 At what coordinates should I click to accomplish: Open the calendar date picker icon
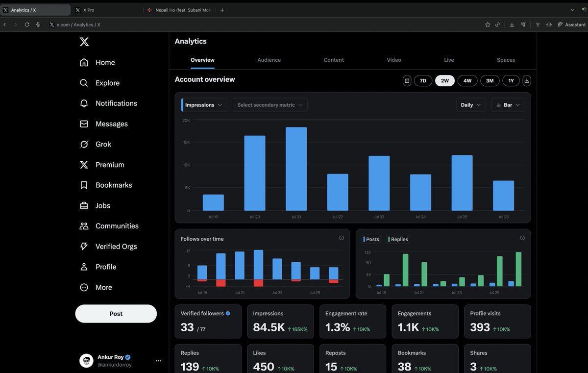407,81
